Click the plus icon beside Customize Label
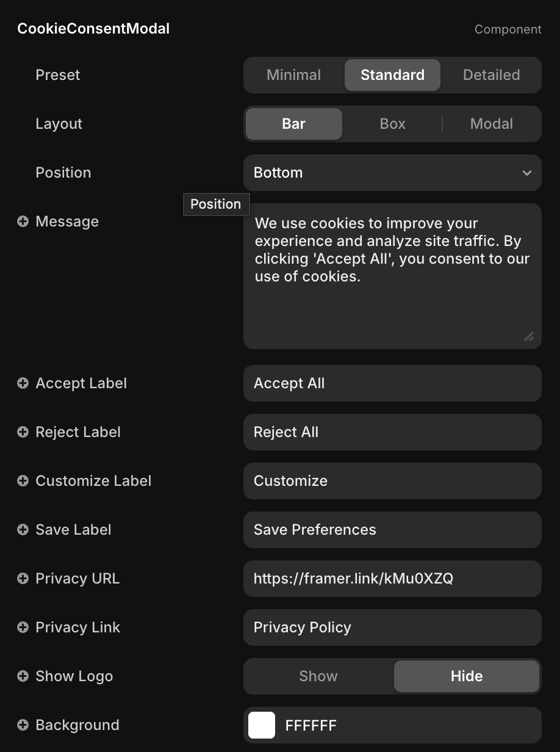This screenshot has height=752, width=560. tap(23, 481)
